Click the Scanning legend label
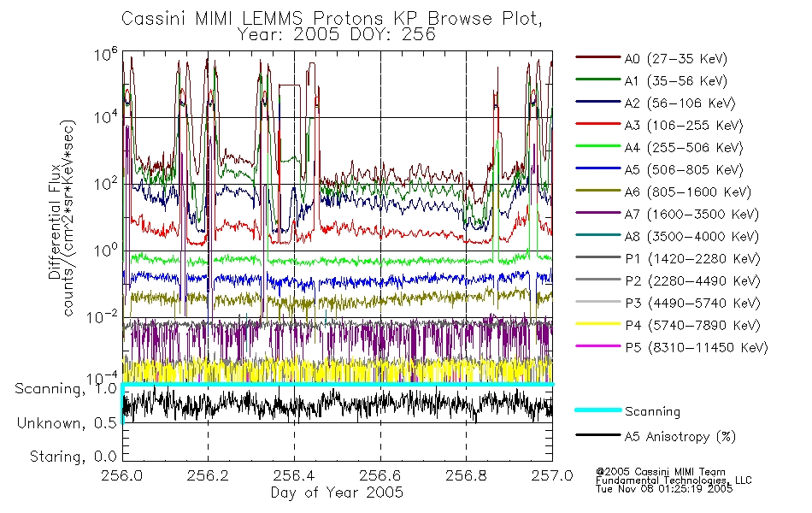 (x=652, y=412)
